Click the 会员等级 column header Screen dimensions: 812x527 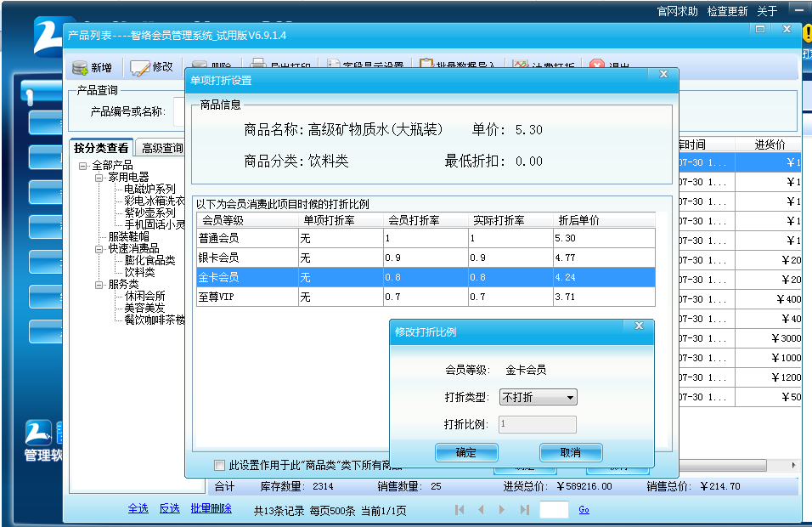point(247,220)
